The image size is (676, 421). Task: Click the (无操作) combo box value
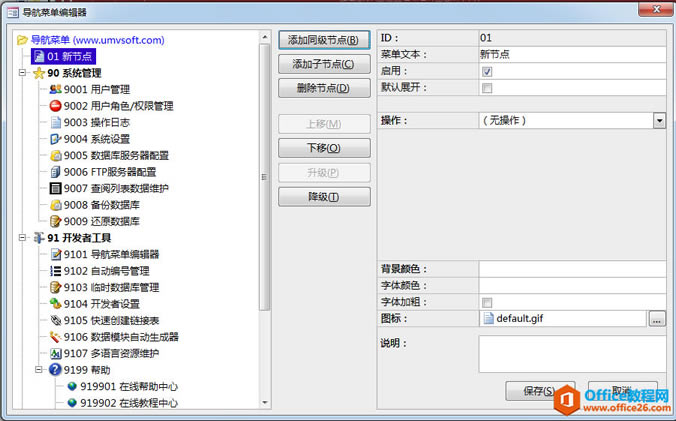[x=566, y=121]
